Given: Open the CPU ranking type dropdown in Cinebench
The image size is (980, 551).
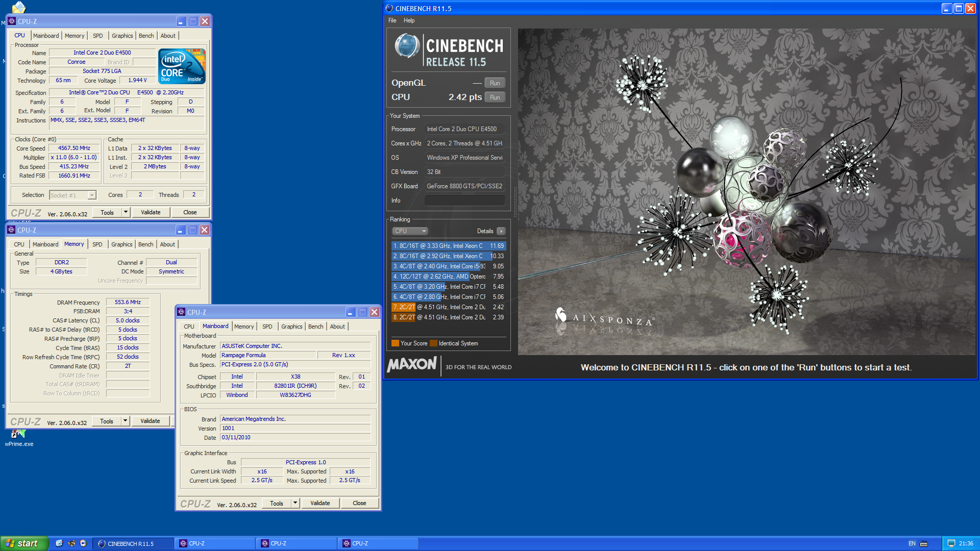Looking at the screenshot, I should (x=410, y=231).
